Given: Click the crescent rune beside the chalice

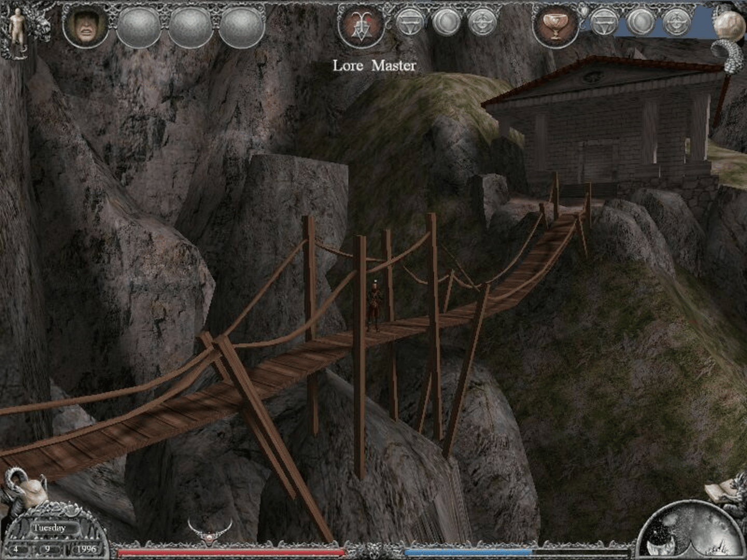Looking at the screenshot, I should coord(640,23).
